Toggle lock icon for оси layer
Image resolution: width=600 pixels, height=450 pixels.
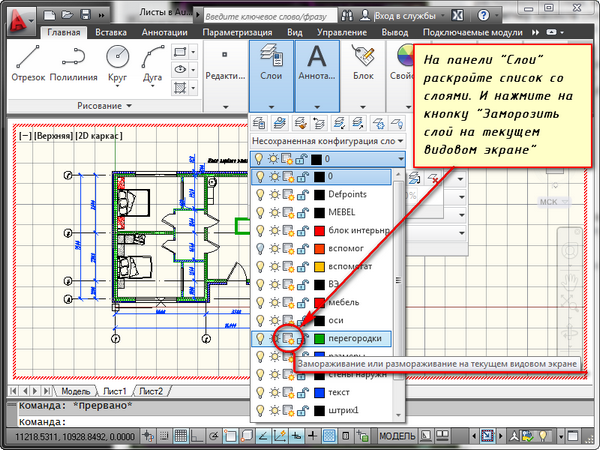tap(301, 321)
